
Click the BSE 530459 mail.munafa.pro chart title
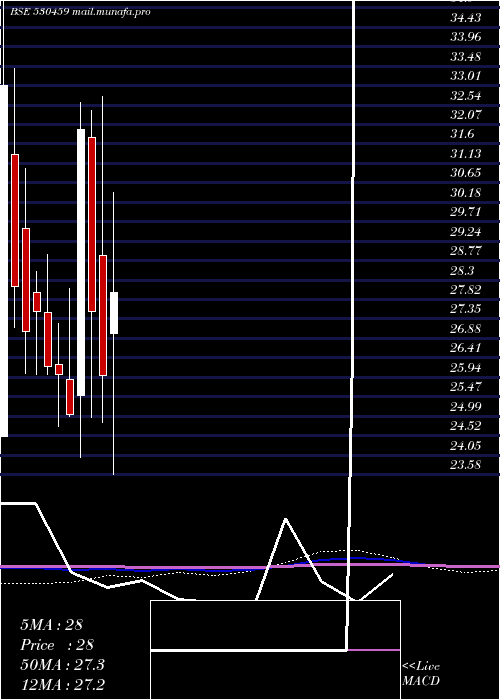click(x=81, y=12)
